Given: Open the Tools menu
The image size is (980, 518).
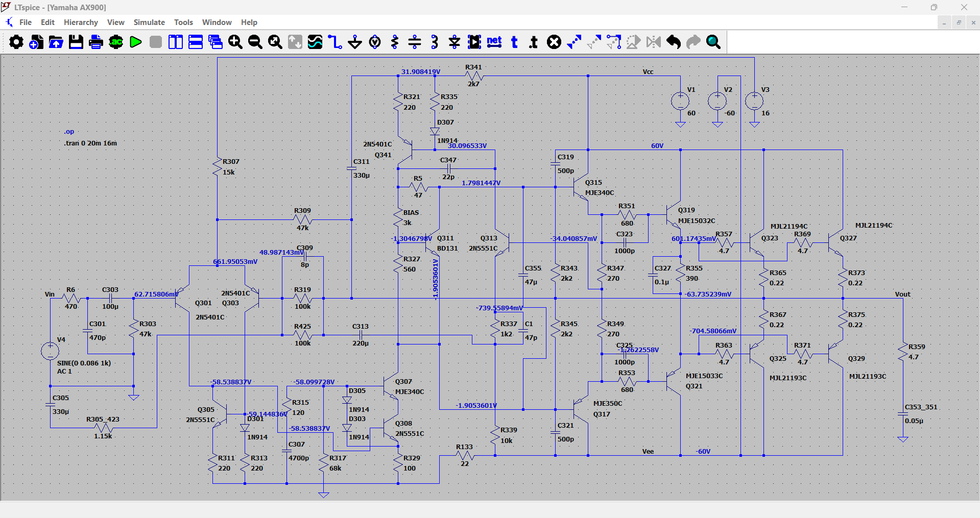Looking at the screenshot, I should pyautogui.click(x=183, y=22).
